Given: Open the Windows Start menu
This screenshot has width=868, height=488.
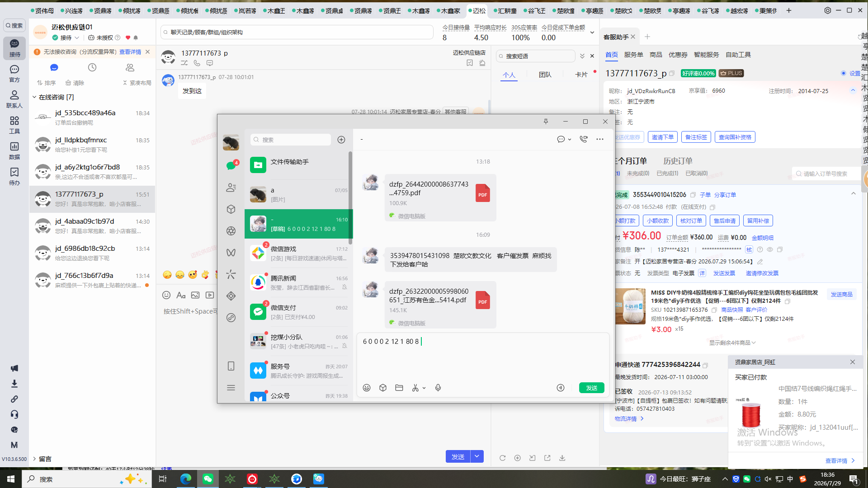Looking at the screenshot, I should click(11, 479).
